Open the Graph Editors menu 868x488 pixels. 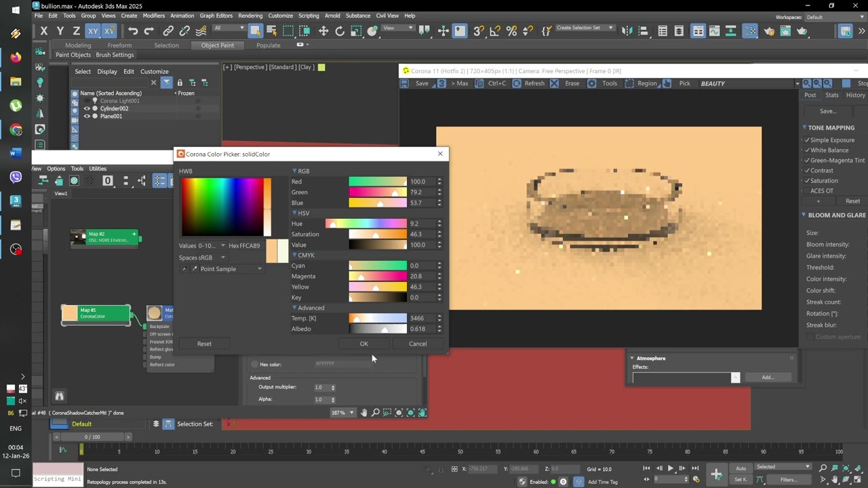point(216,16)
